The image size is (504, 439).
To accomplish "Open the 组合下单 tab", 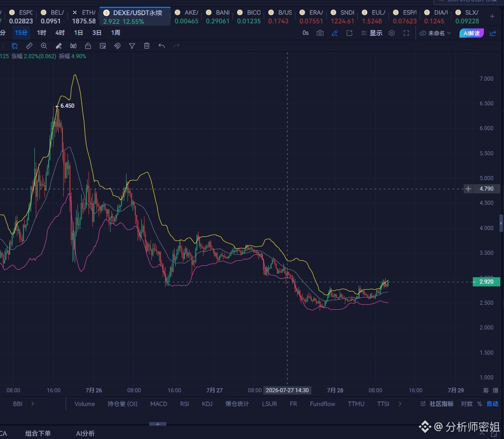I will [x=38, y=433].
